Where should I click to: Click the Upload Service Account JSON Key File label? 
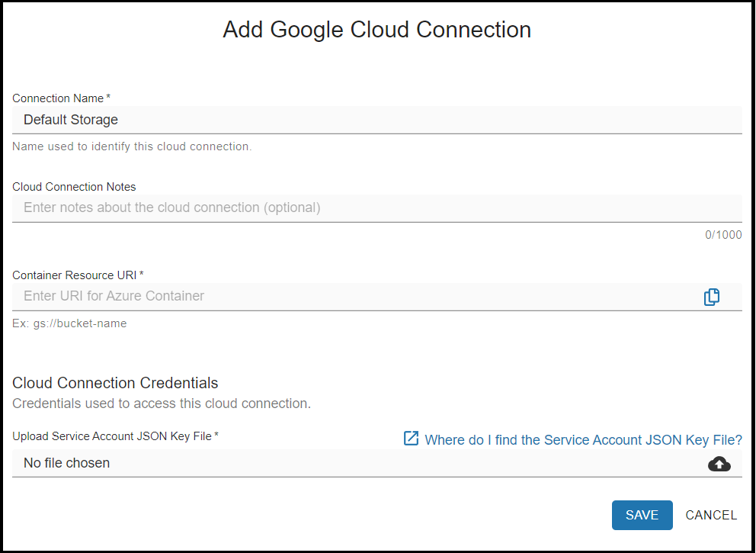(x=115, y=436)
